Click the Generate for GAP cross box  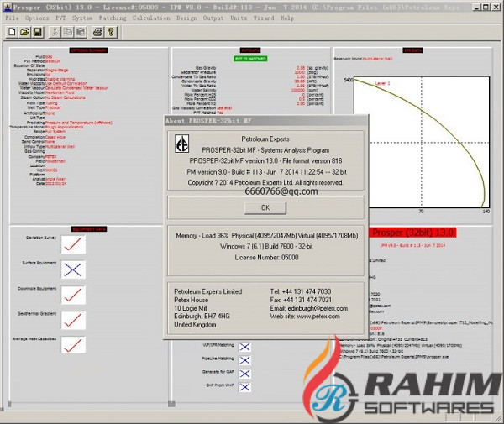(x=245, y=374)
